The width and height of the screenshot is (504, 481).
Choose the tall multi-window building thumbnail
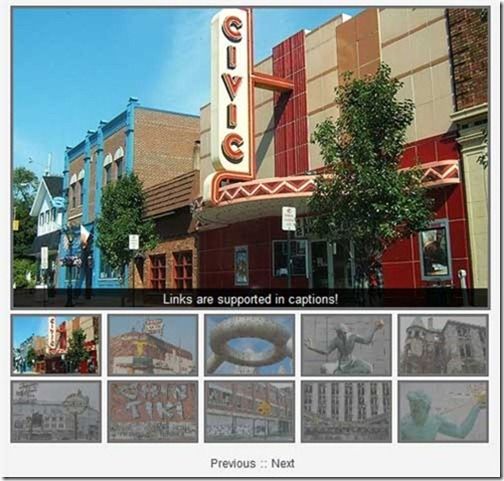click(x=346, y=412)
